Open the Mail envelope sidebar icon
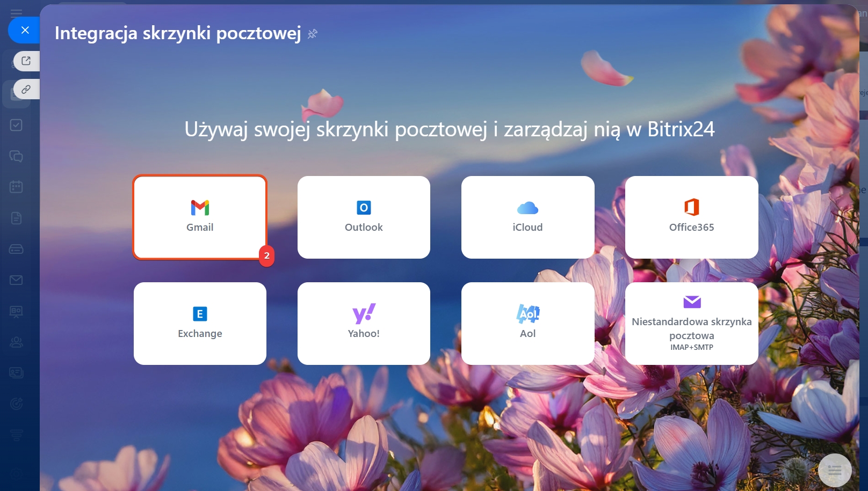Screen dimensions: 868x491 click(16, 280)
